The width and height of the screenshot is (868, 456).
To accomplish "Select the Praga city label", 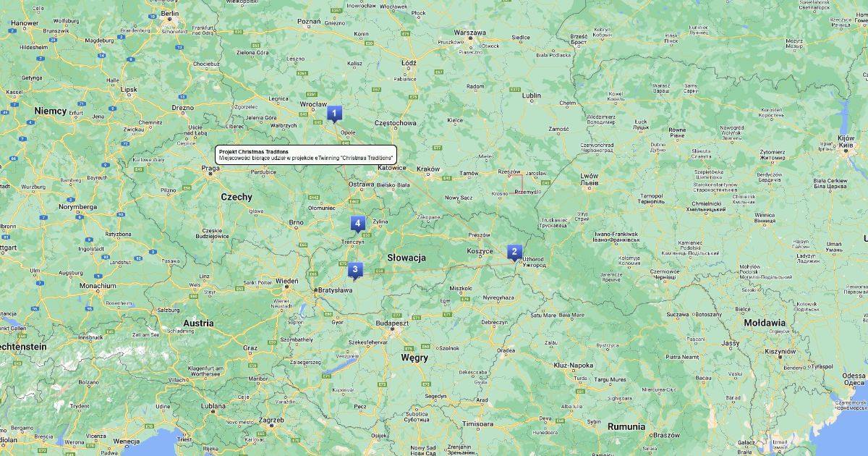I will point(210,168).
